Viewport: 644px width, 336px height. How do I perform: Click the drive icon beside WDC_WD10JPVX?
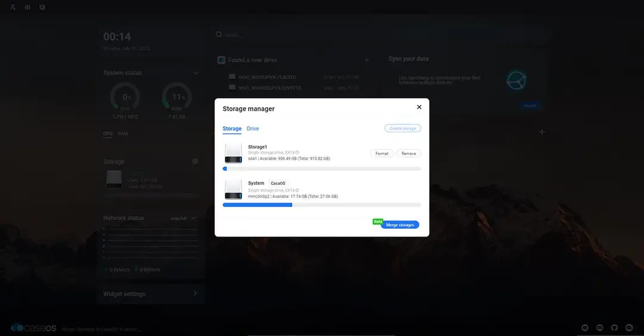[x=232, y=77]
